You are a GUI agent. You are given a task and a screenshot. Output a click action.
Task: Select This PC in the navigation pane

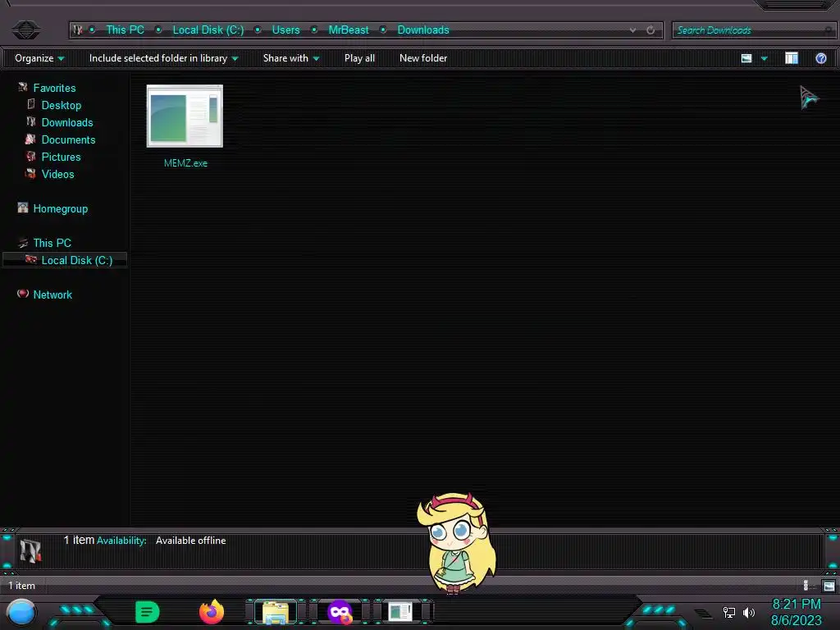point(52,243)
